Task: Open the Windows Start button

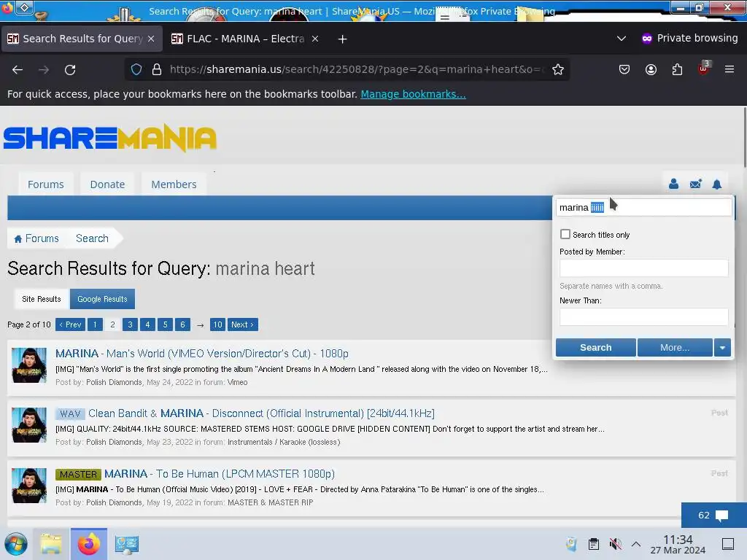Action: click(16, 544)
